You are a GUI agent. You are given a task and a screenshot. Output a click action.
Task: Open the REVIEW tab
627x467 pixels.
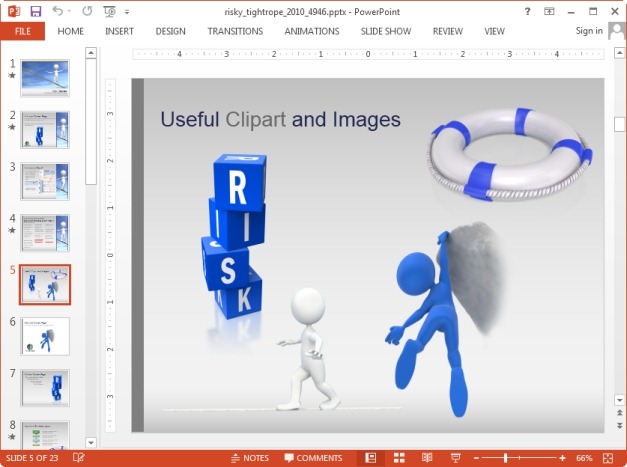coord(447,31)
